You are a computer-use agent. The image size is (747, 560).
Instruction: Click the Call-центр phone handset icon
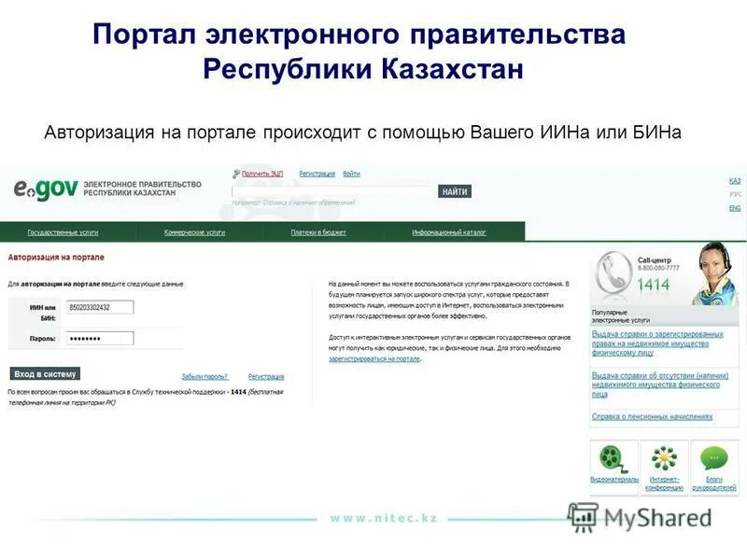[x=612, y=271]
